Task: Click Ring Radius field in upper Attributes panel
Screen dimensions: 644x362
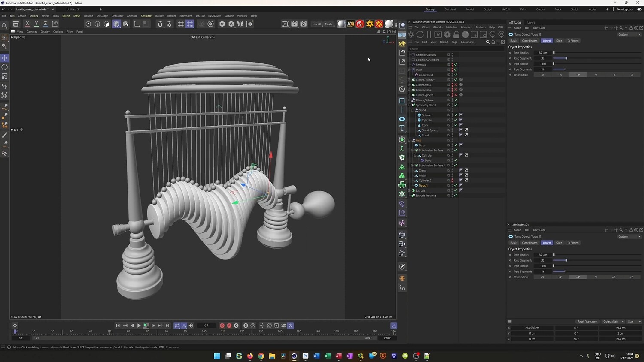Action: click(543, 53)
